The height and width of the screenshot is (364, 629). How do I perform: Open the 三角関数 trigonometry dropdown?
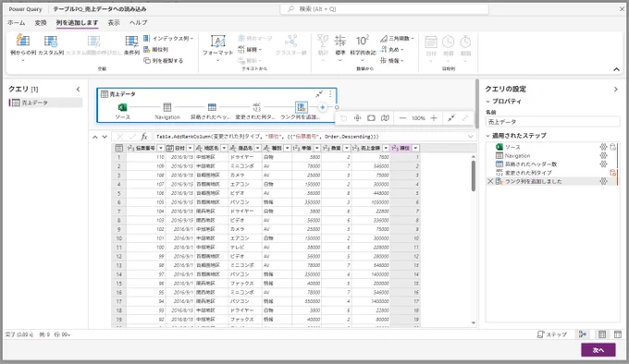tap(397, 39)
